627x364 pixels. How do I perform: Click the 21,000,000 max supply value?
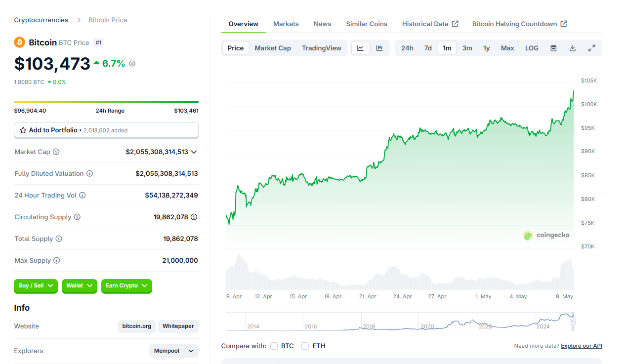(x=180, y=260)
